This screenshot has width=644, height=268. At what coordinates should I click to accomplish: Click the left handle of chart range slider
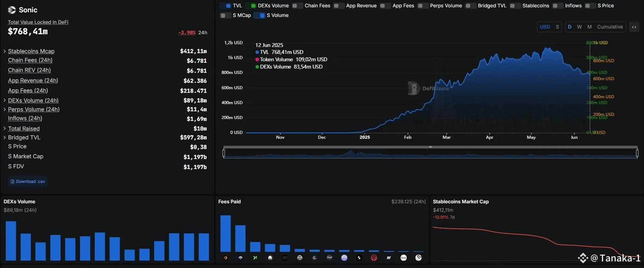pyautogui.click(x=224, y=153)
